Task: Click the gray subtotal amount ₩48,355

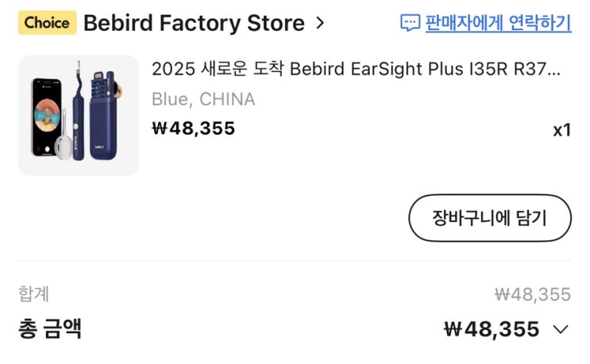Action: [532, 295]
